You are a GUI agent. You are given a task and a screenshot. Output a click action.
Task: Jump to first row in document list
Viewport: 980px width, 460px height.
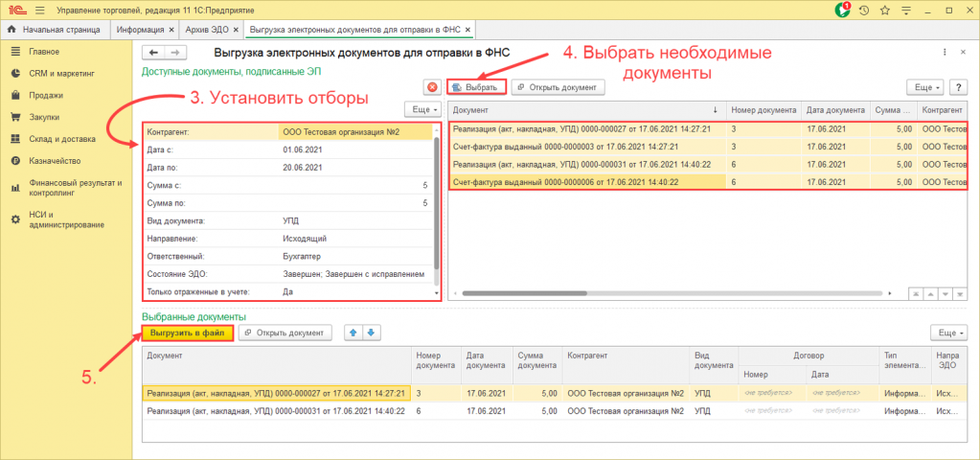[914, 293]
